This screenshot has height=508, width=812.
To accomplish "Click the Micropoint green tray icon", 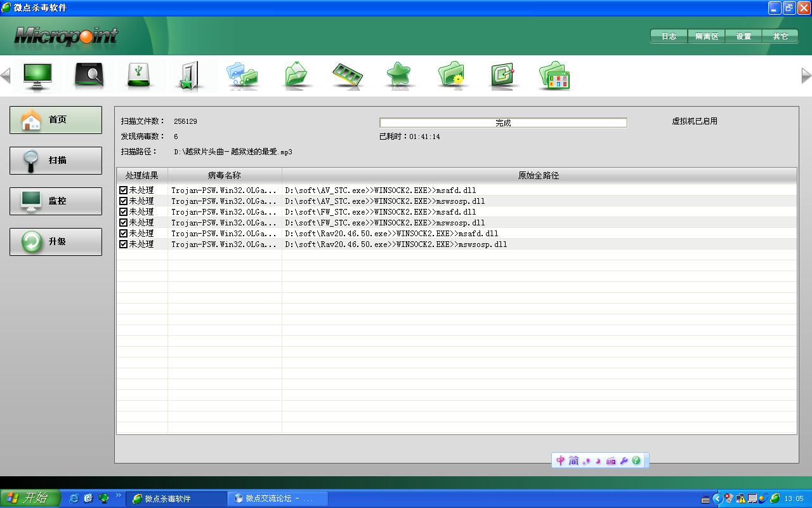I will (775, 498).
